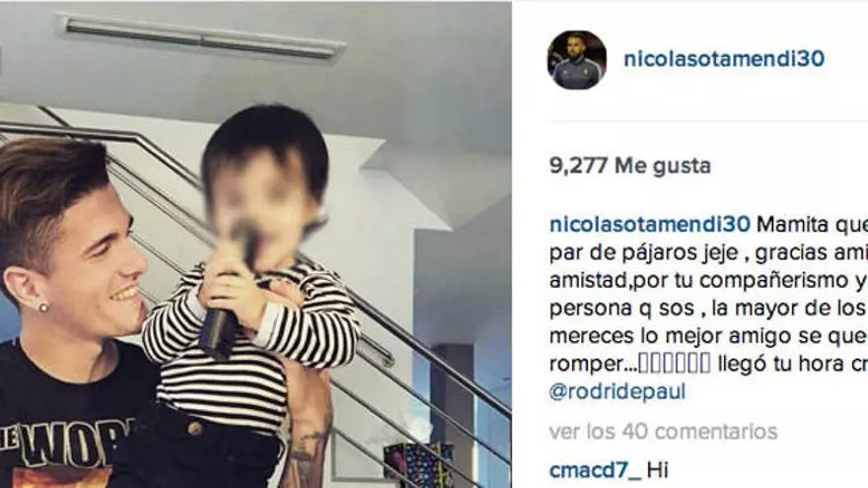This screenshot has width=868, height=488.
Task: Click the emoji placeholder boxes in caption
Action: [675, 364]
